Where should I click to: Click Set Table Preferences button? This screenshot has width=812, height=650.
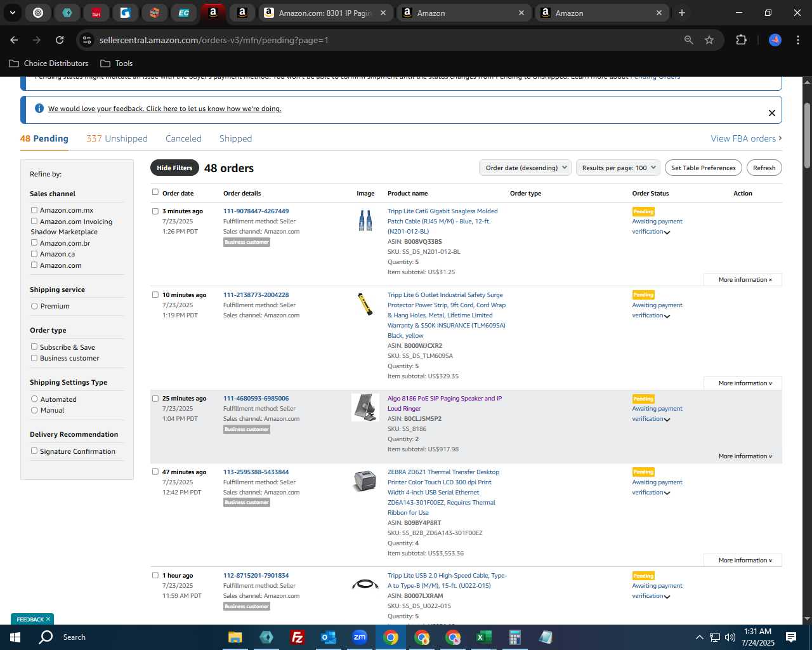pyautogui.click(x=704, y=168)
